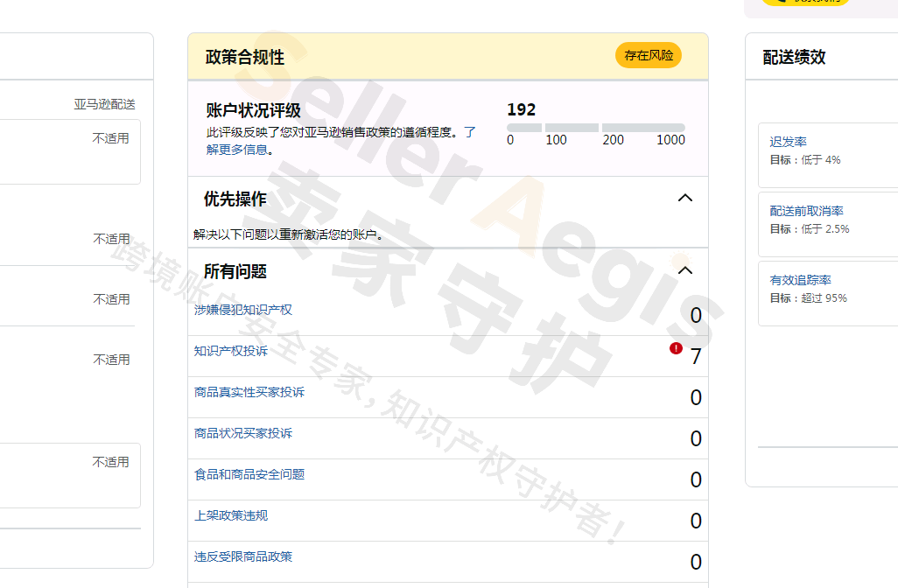Image resolution: width=898 pixels, height=588 pixels.
Task: Click the count 7 for 知识产权投诉
Action: pos(696,357)
